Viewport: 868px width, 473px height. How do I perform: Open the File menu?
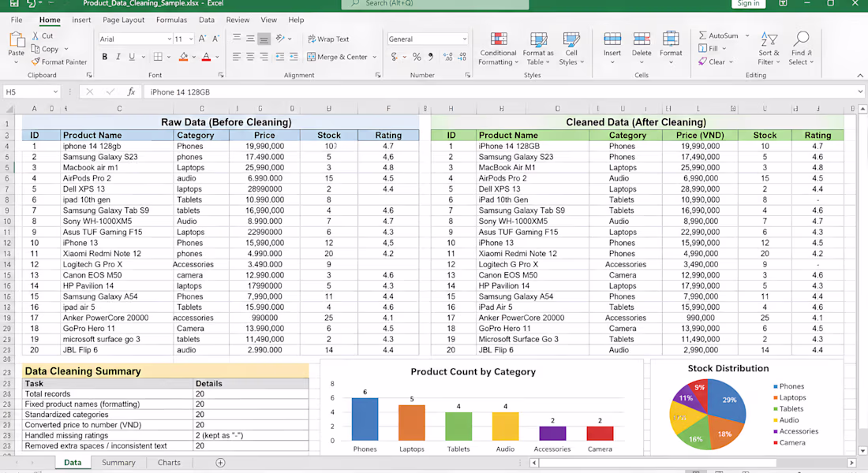pyautogui.click(x=17, y=20)
